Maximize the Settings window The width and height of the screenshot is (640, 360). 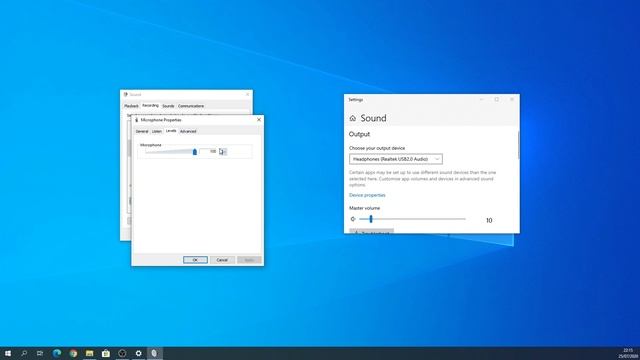click(x=497, y=100)
